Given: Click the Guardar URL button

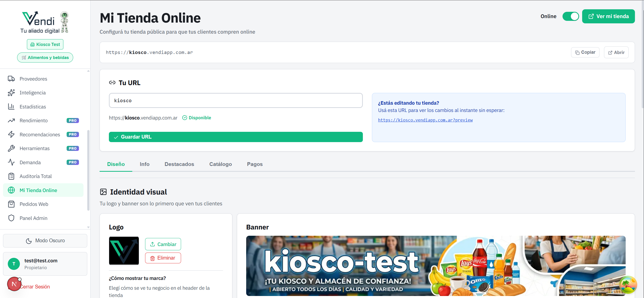Looking at the screenshot, I should point(236,137).
